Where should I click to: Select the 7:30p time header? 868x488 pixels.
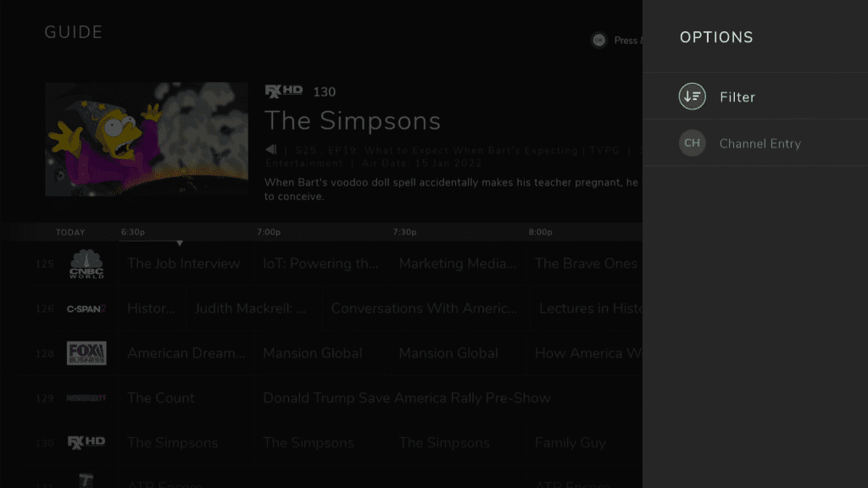[404, 232]
